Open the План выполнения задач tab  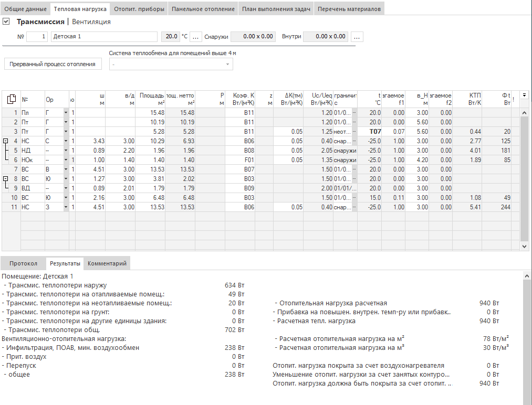click(276, 9)
